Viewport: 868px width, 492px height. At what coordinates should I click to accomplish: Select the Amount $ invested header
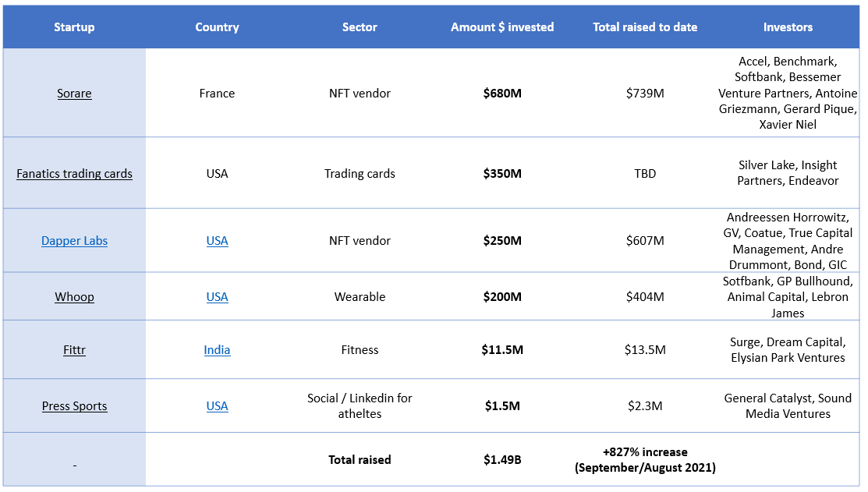pos(502,27)
